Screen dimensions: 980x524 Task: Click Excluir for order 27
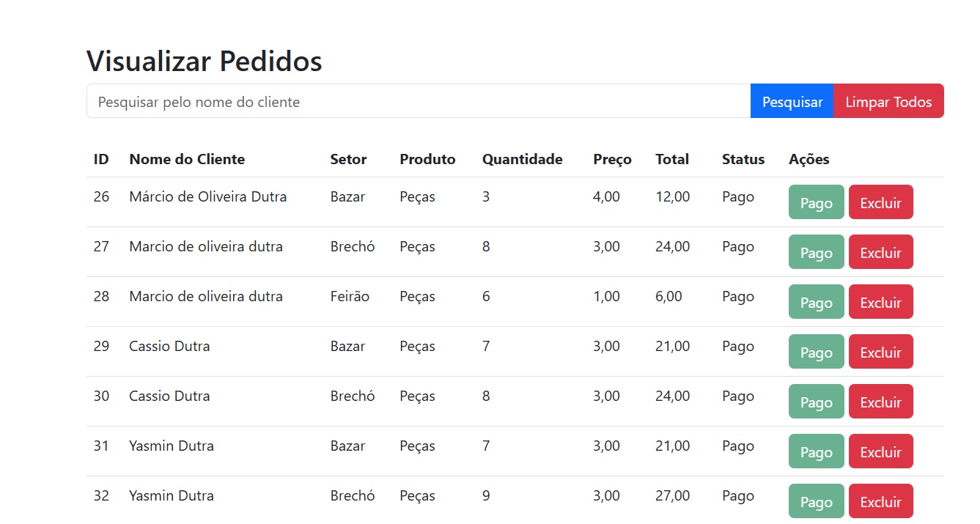pyautogui.click(x=880, y=252)
